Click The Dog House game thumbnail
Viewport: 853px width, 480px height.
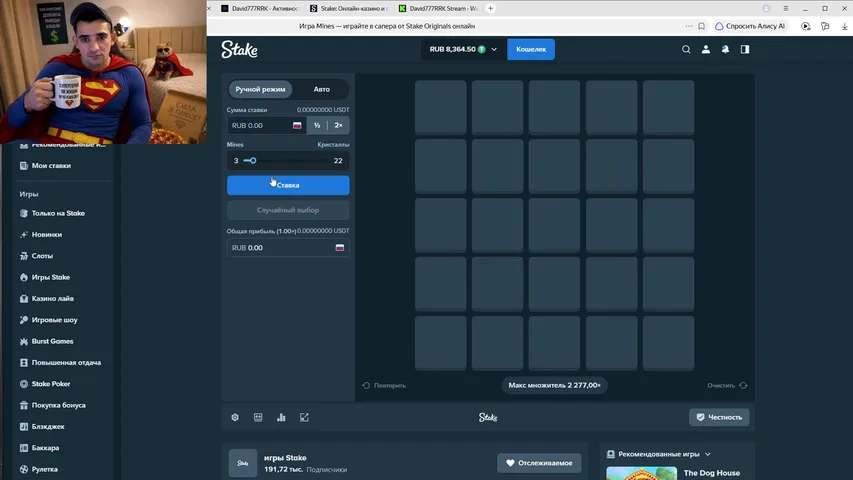tap(641, 473)
